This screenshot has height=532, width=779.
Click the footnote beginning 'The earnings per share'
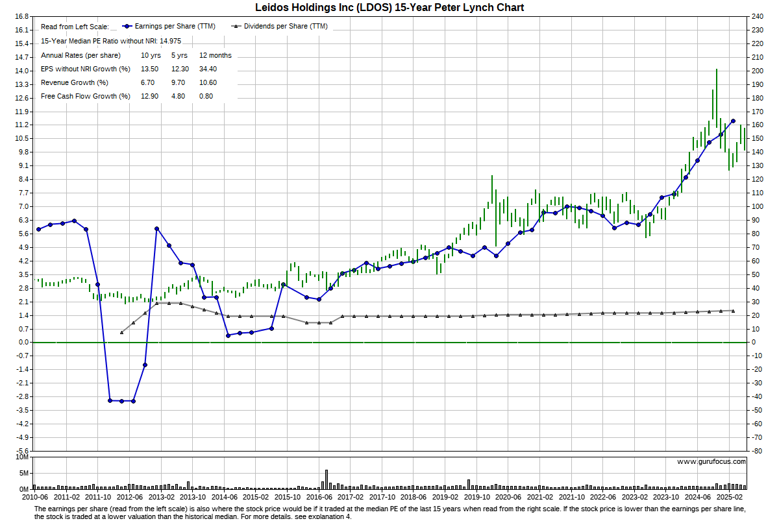[x=389, y=513]
